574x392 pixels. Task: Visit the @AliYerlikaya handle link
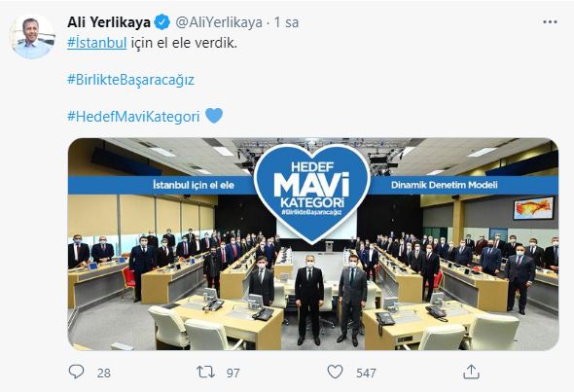point(219,22)
